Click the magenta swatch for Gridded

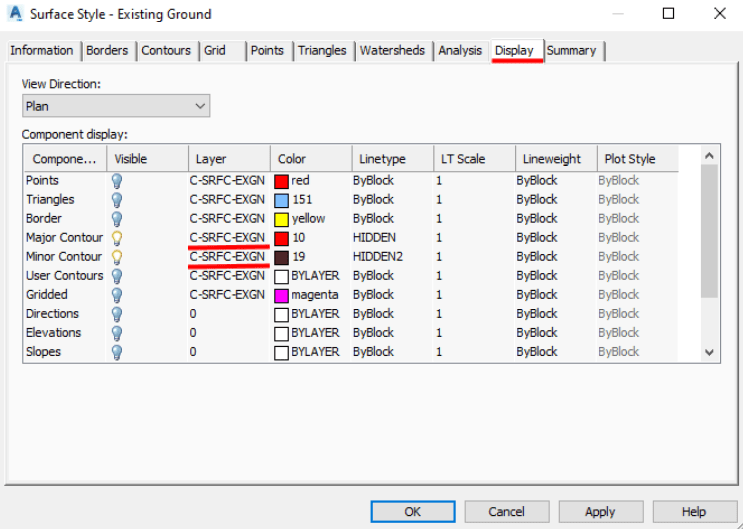pyautogui.click(x=281, y=295)
